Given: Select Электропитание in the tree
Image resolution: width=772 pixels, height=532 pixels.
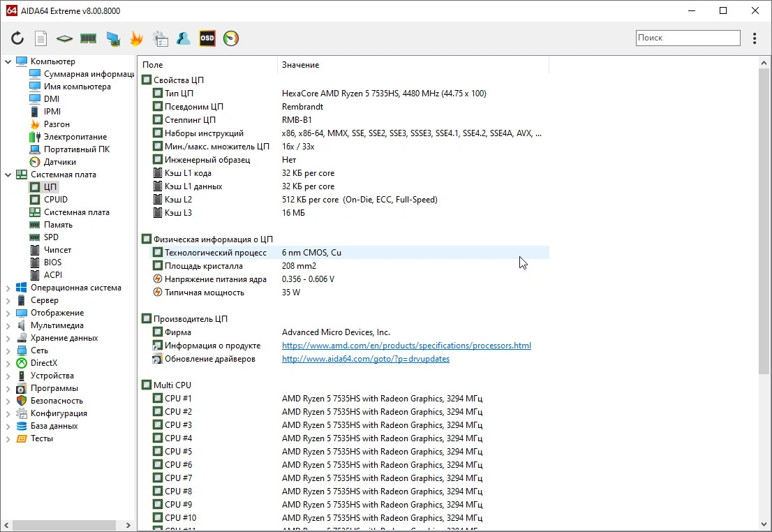Looking at the screenshot, I should point(68,136).
